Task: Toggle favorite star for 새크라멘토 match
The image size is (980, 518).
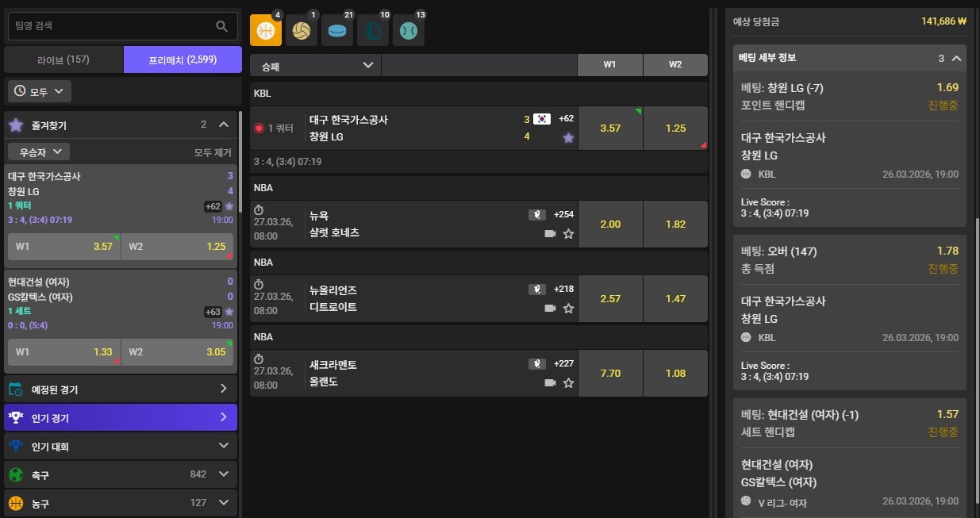Action: [x=568, y=382]
